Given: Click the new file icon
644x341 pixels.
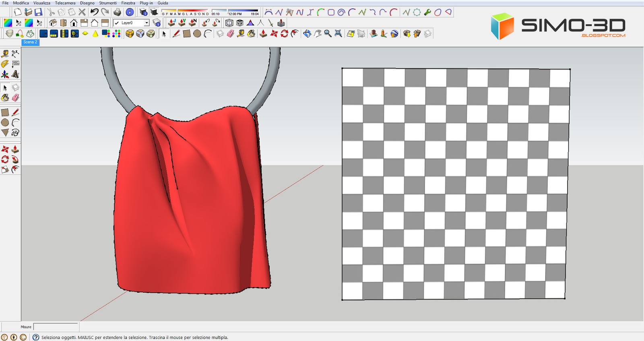Looking at the screenshot, I should pos(17,12).
